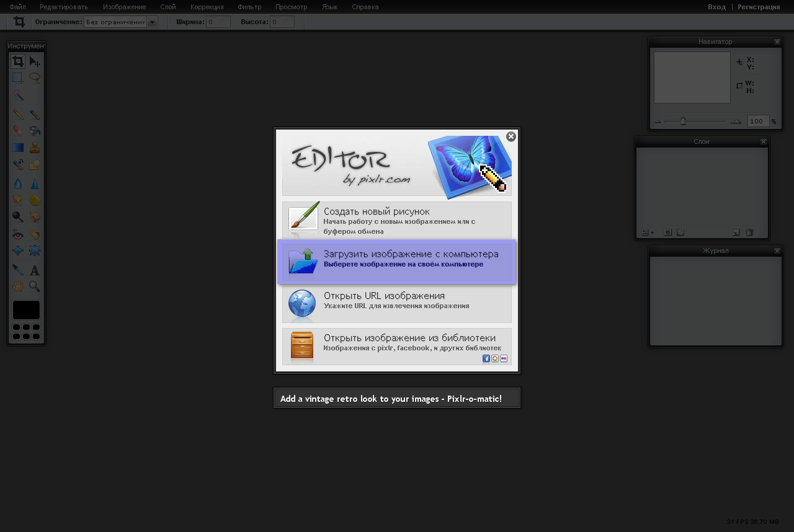
Task: Select the Move tool
Action: (35, 61)
